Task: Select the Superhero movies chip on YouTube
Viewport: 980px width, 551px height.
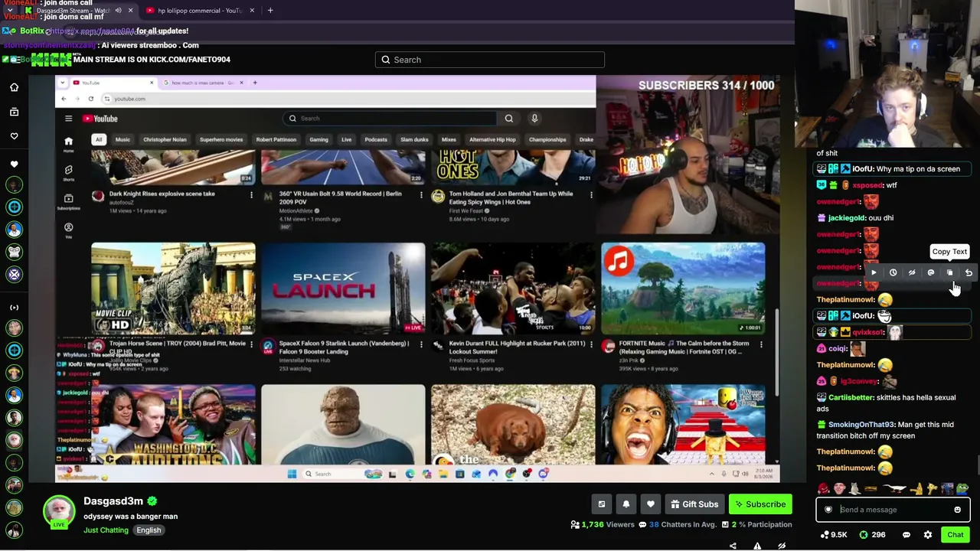Action: 221,140
